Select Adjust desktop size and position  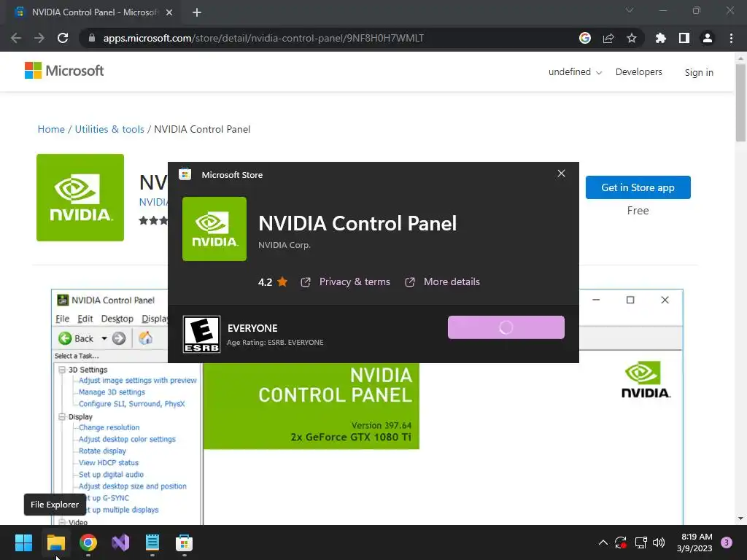coord(133,486)
